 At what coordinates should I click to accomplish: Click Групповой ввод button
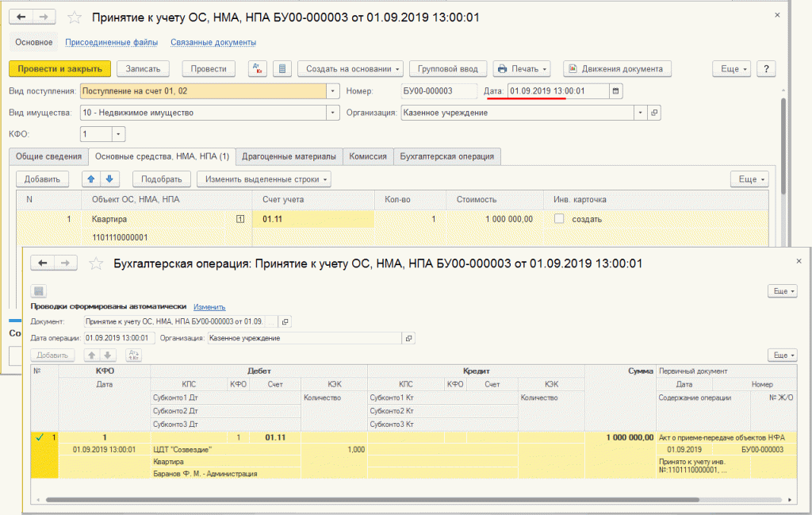tap(448, 69)
